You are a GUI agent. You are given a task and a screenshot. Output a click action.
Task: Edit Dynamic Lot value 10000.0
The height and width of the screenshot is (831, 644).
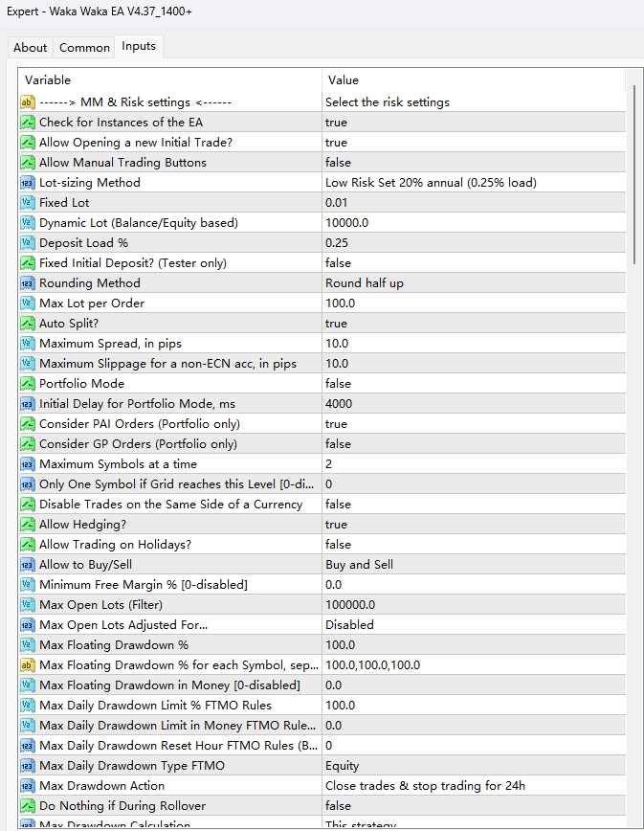coord(474,223)
